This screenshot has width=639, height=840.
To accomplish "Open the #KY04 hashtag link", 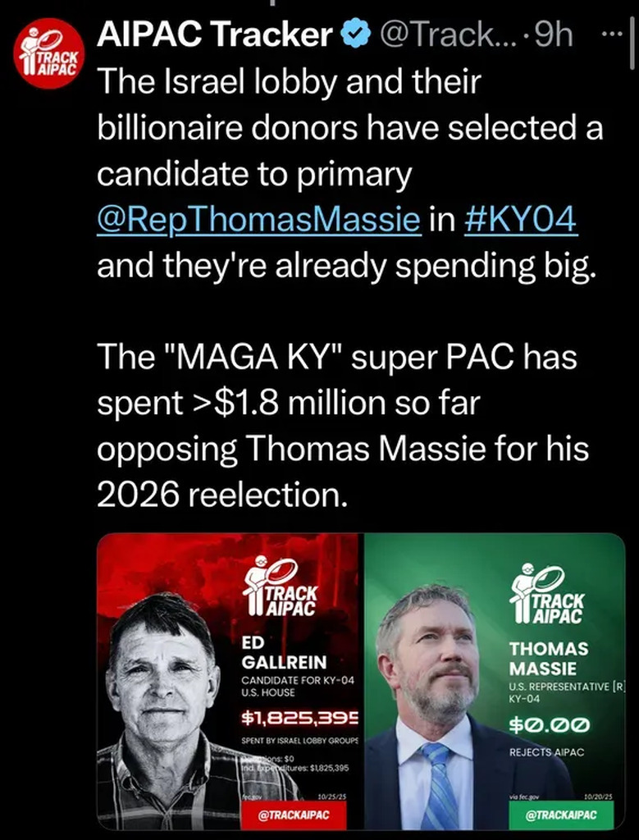I will (x=520, y=221).
